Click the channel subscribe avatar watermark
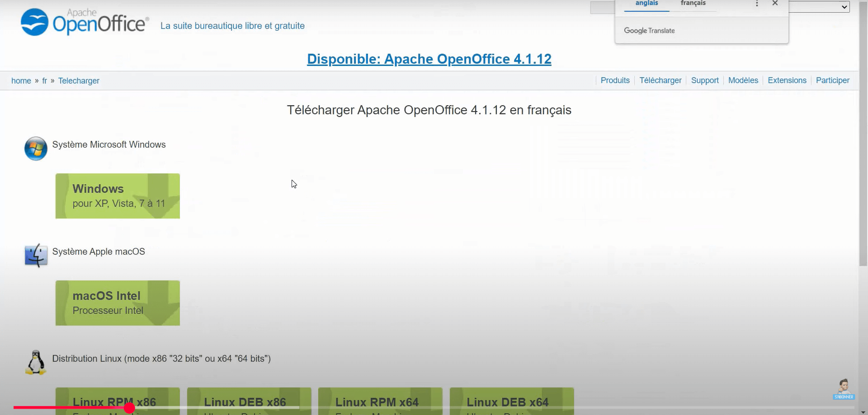The image size is (868, 415). coord(844,389)
